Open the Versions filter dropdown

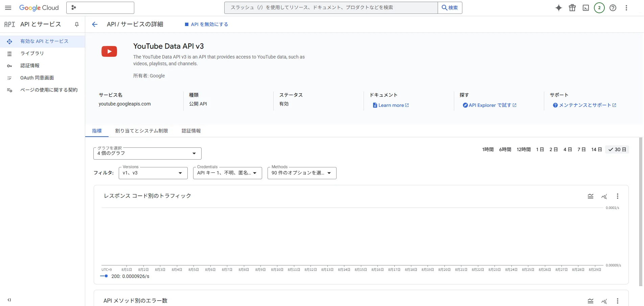(153, 173)
